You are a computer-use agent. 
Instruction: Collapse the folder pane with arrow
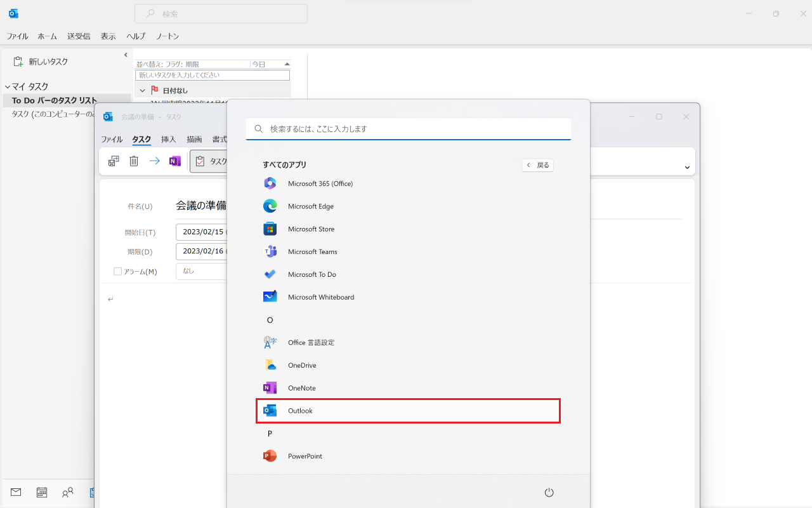point(126,55)
